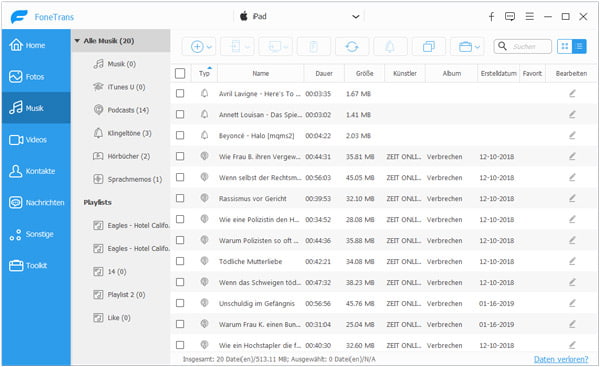
Task: Edit the Rassismus vor Gericht entry pencil
Action: point(572,198)
